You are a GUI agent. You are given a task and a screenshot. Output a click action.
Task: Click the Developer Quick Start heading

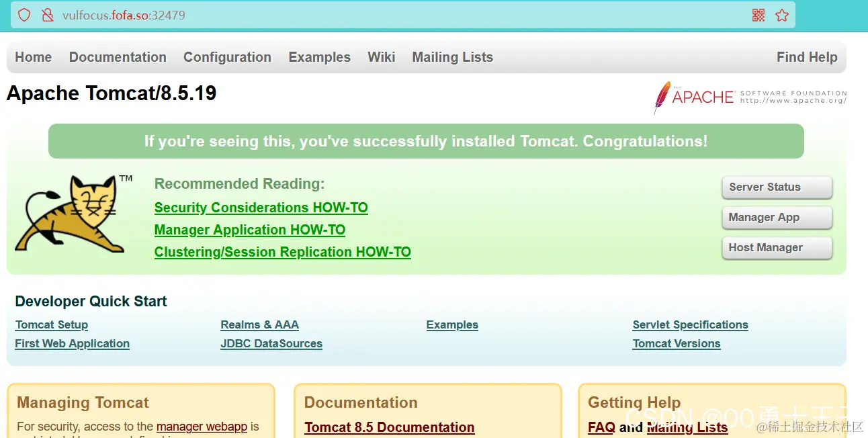pos(91,302)
